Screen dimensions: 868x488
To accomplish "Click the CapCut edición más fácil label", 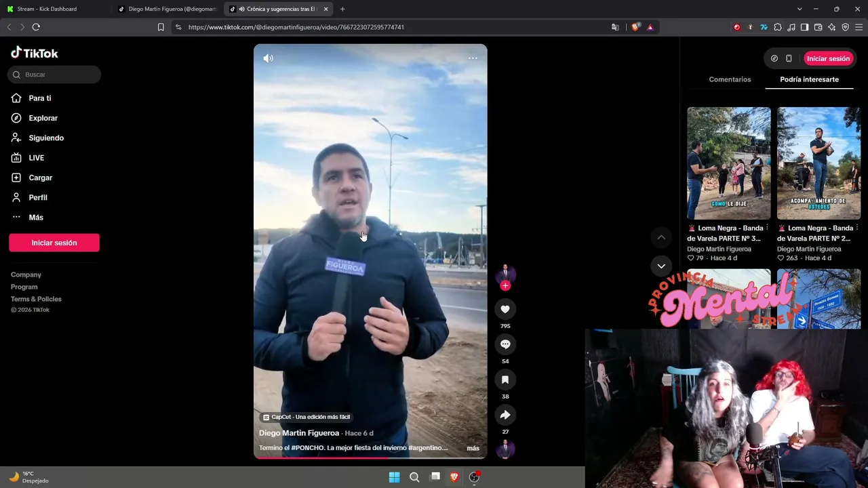I will (x=307, y=417).
